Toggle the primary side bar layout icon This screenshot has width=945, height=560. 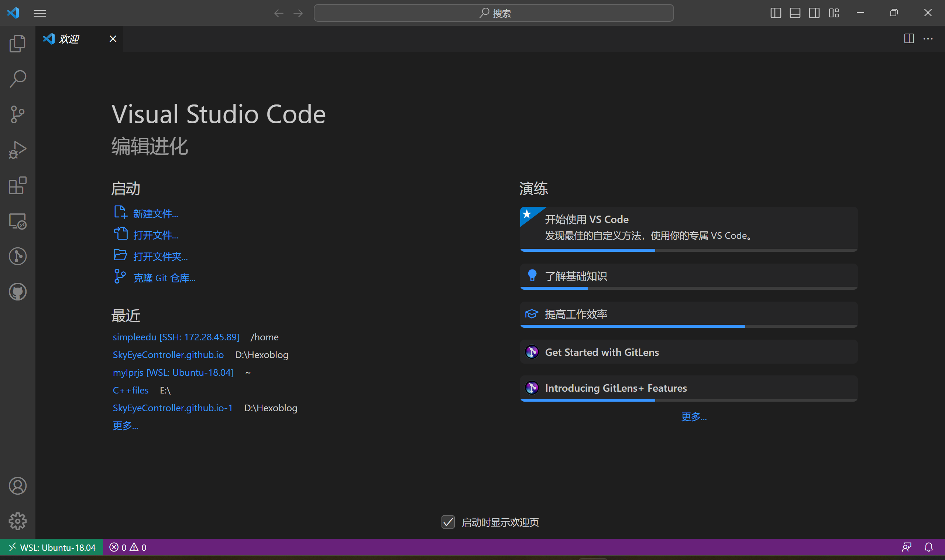tap(776, 13)
